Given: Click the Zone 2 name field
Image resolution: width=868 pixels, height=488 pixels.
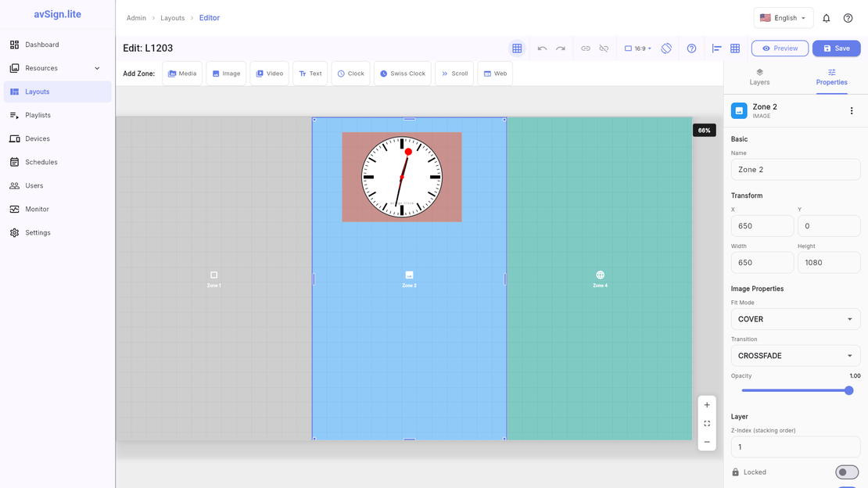Looking at the screenshot, I should 795,169.
